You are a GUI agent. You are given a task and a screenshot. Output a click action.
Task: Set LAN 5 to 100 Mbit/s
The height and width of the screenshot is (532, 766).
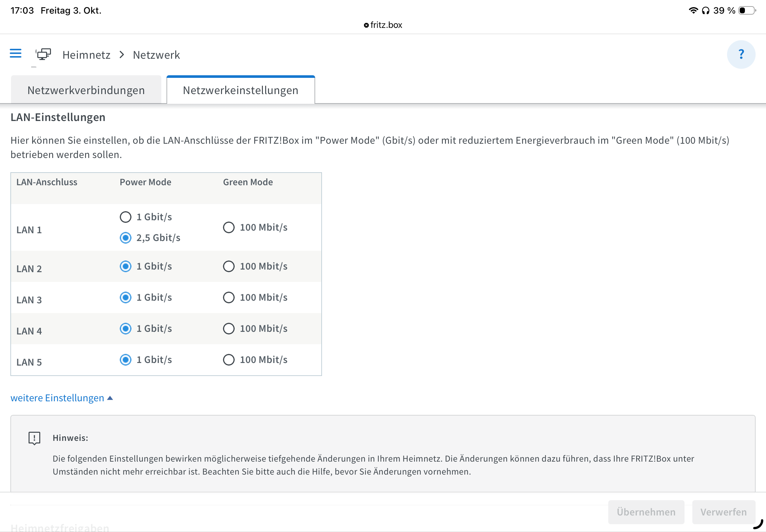click(229, 360)
